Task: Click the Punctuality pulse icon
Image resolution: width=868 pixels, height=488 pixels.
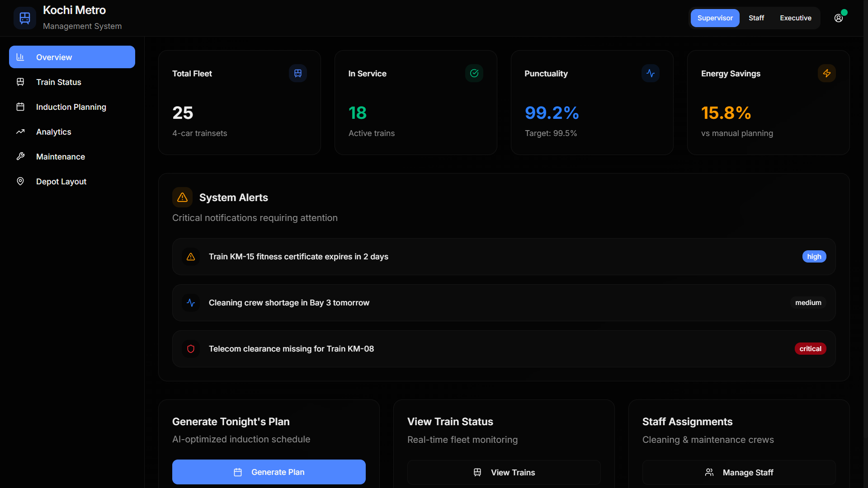Action: pos(650,73)
